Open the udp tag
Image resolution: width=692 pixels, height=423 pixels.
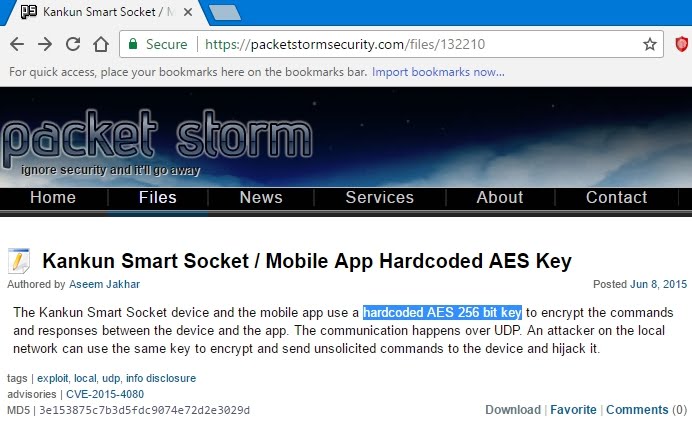click(x=111, y=378)
